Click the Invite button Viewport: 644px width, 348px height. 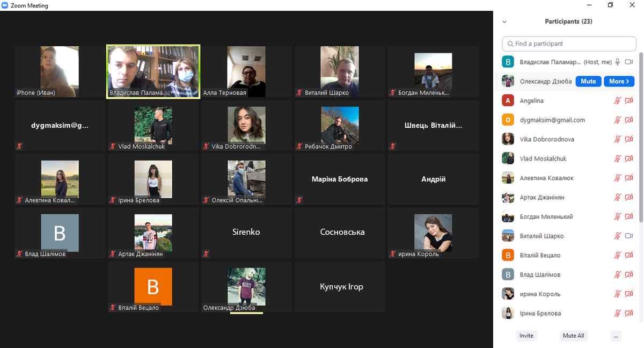pos(526,336)
